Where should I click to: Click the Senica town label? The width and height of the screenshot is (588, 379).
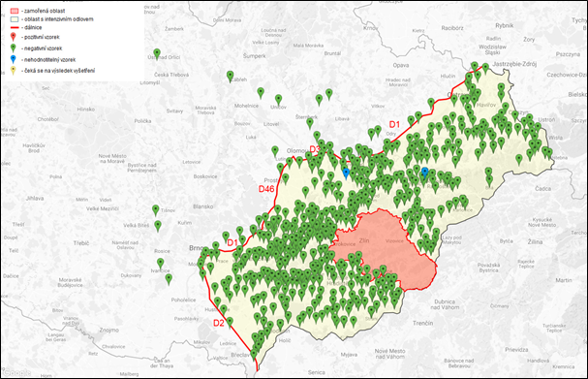coord(317,372)
